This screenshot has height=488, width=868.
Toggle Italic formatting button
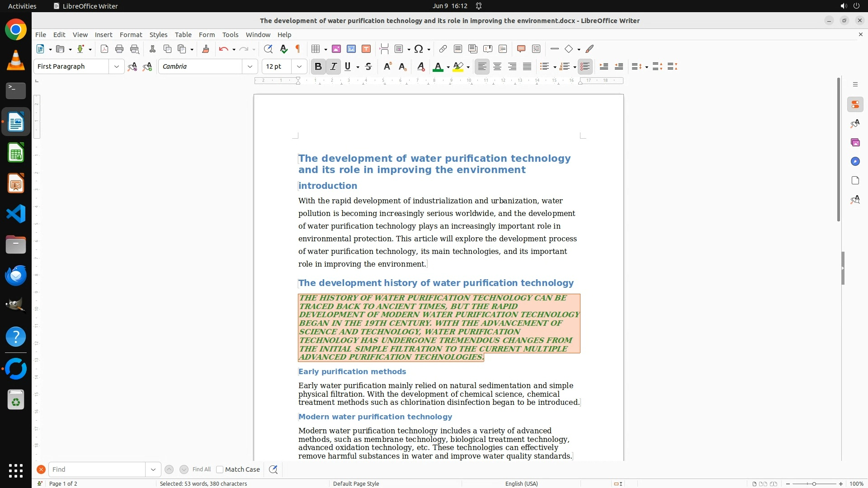tap(333, 66)
